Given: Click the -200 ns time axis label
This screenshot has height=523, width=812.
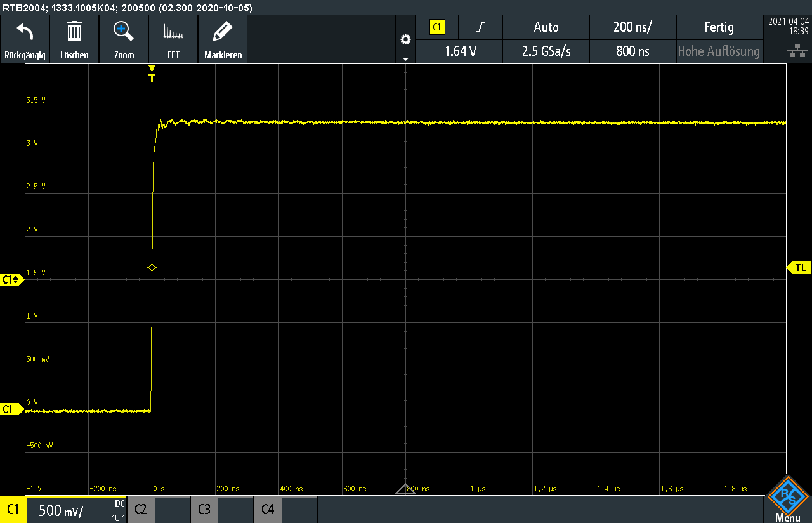Looking at the screenshot, I should pos(103,489).
